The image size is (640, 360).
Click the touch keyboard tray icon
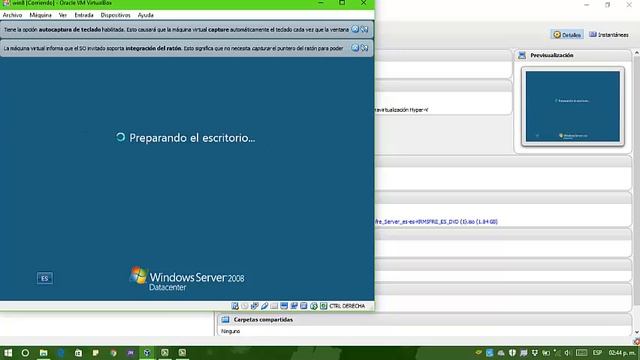[x=582, y=353]
